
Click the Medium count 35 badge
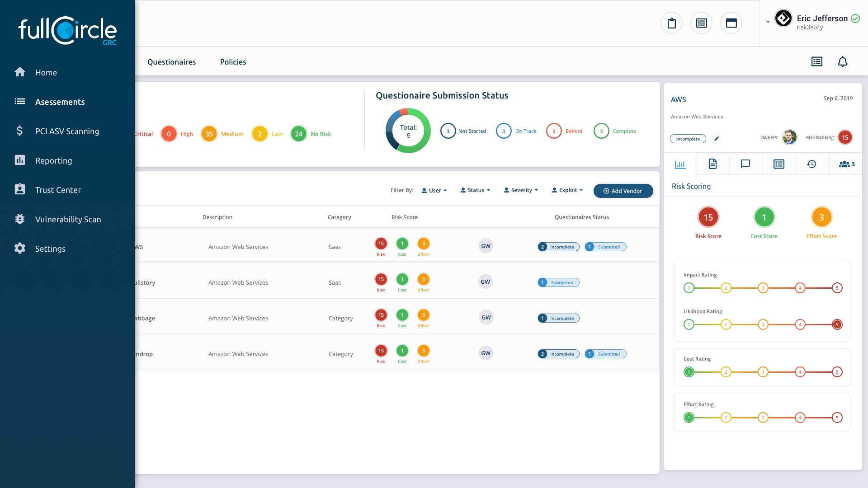[x=209, y=134]
